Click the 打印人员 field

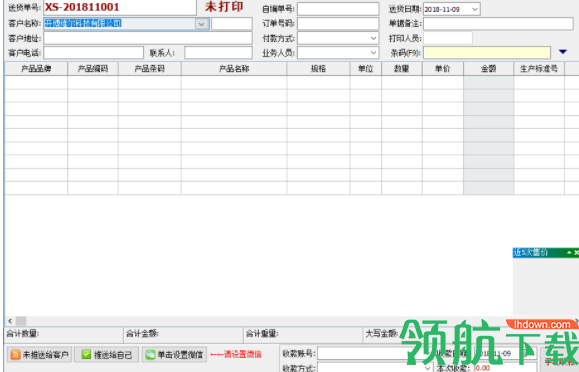[x=448, y=38]
